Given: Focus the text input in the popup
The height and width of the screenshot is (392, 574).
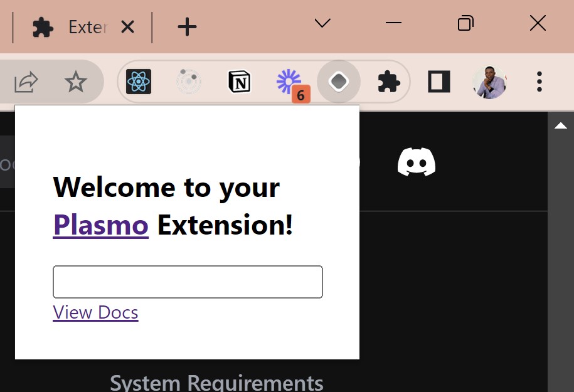Looking at the screenshot, I should [x=188, y=282].
